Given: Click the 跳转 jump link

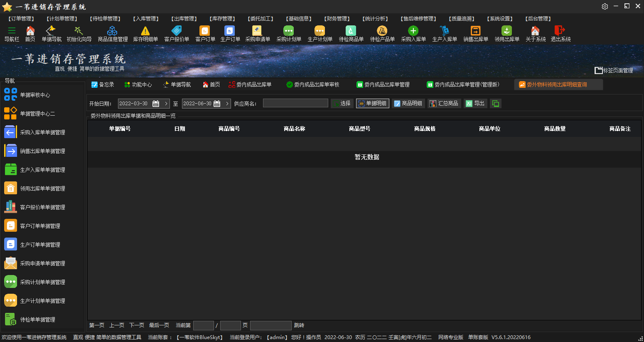Looking at the screenshot, I should click(x=299, y=325).
